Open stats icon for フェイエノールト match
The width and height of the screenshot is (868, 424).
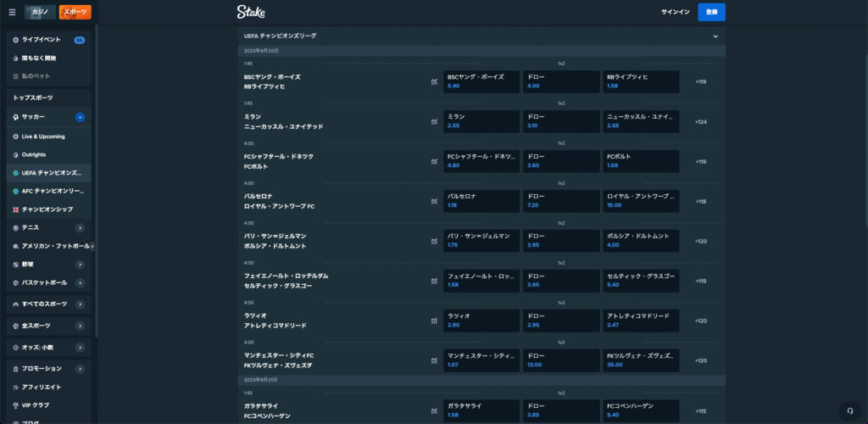434,282
